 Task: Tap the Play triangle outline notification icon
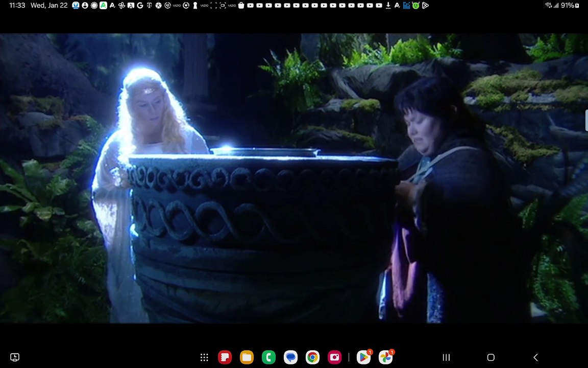(x=425, y=5)
